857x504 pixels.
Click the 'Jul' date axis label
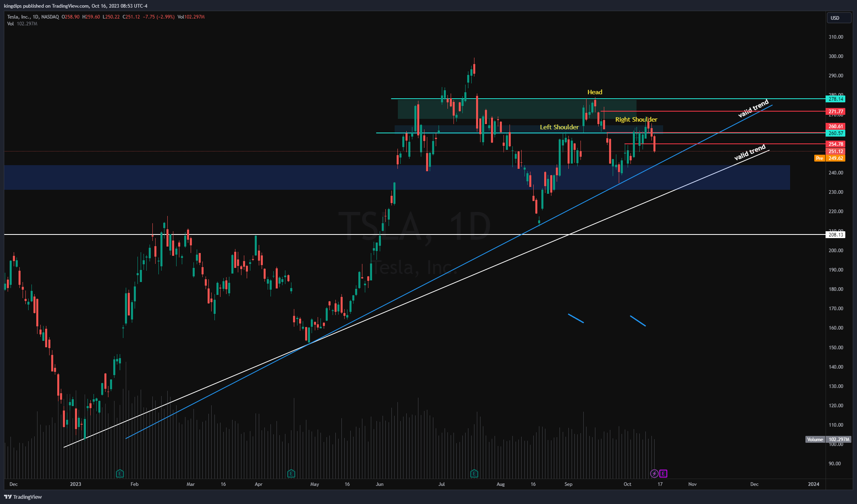(x=442, y=484)
